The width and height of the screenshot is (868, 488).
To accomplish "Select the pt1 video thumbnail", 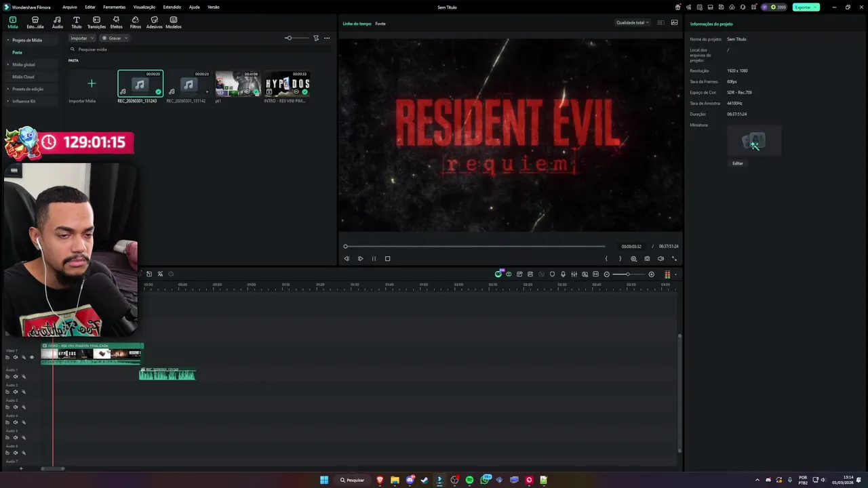I will click(238, 84).
